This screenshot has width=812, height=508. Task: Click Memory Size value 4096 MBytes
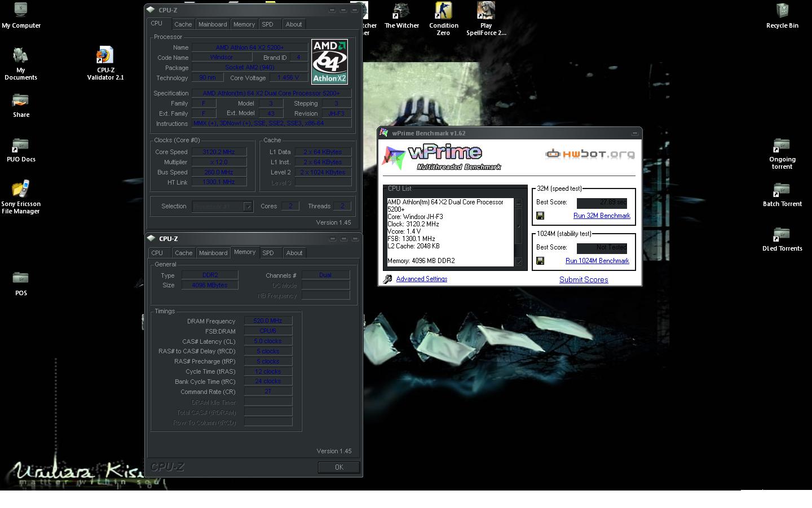pos(210,285)
